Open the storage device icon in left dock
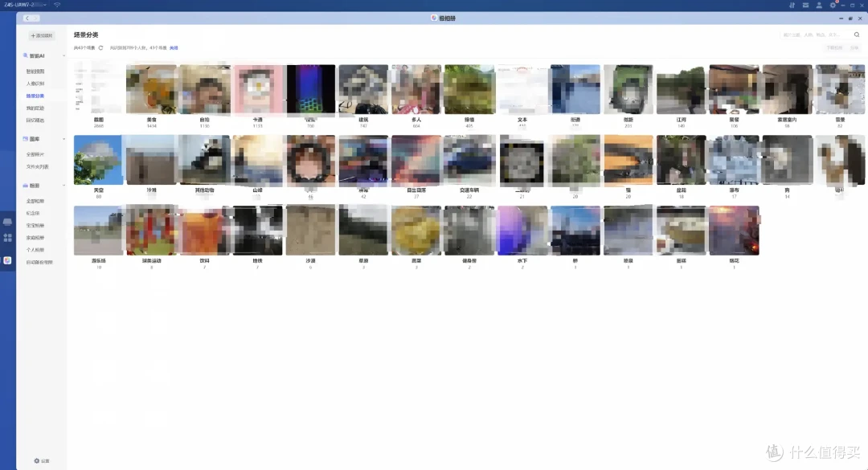This screenshot has height=470, width=868. [x=8, y=222]
